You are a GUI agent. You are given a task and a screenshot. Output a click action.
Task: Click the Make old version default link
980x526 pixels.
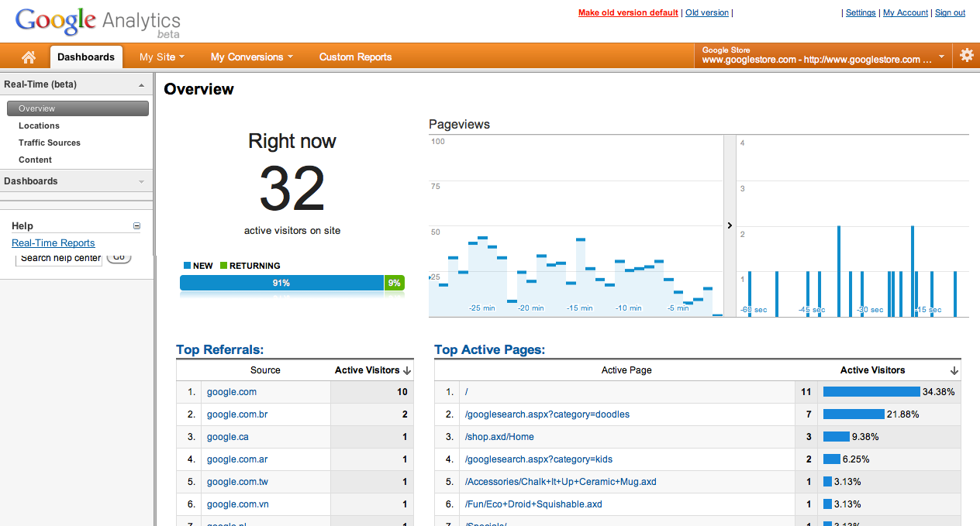[627, 12]
